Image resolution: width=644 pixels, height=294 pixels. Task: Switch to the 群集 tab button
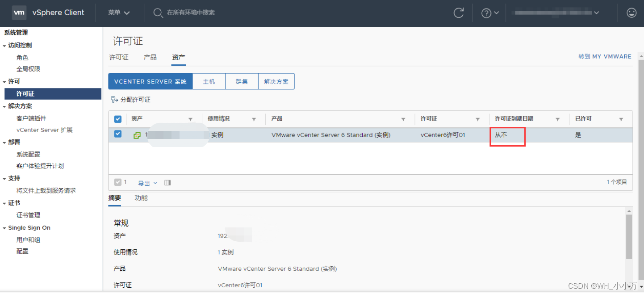242,81
